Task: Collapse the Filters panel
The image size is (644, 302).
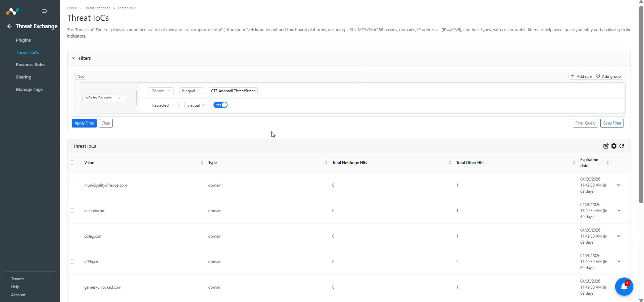Action: (73, 58)
